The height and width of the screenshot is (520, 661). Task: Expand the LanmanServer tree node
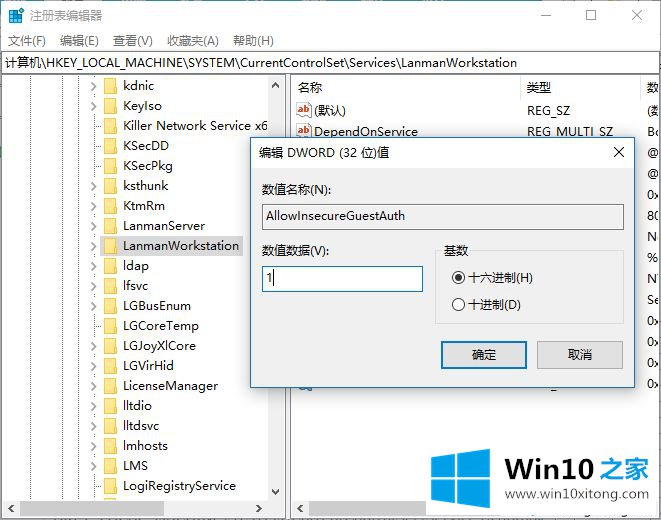tap(94, 226)
